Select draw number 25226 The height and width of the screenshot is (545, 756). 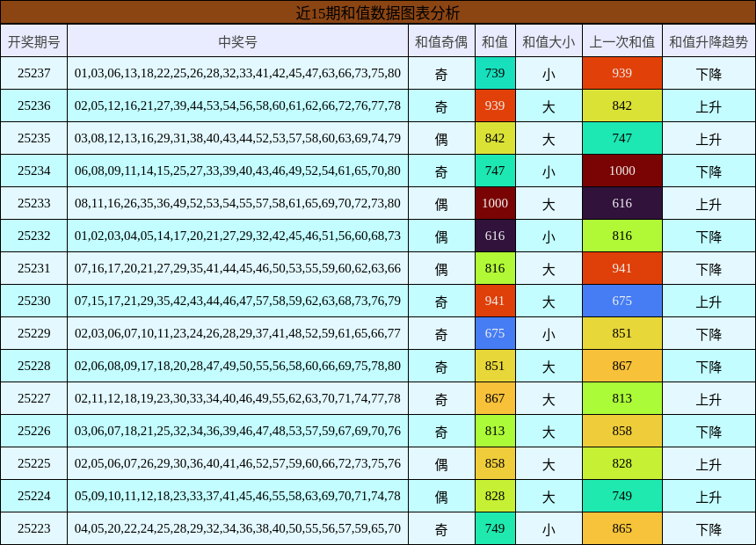[33, 431]
